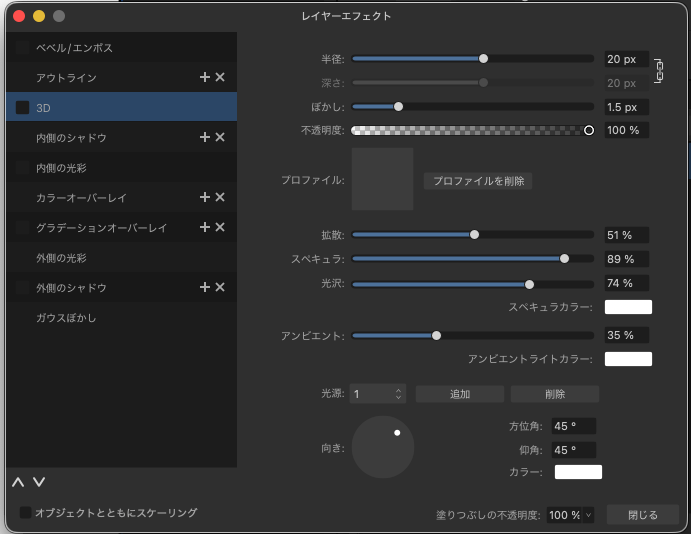The image size is (691, 534).
Task: Select 外側の光彩 effect row
Action: pyautogui.click(x=122, y=257)
